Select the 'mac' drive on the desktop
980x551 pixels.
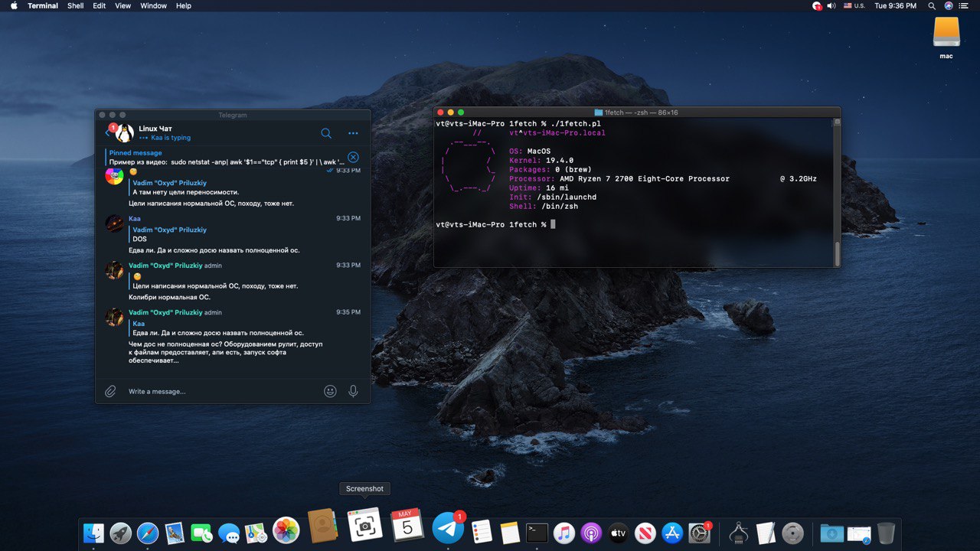946,37
